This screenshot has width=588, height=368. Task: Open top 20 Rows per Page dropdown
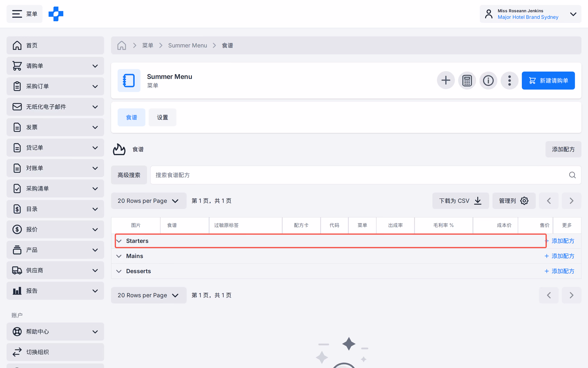tap(149, 201)
